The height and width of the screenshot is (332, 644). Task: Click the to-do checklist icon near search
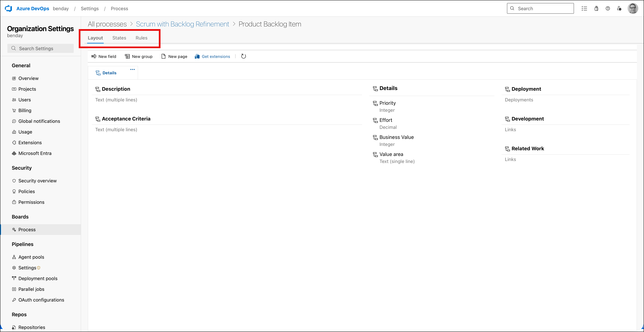pos(585,8)
